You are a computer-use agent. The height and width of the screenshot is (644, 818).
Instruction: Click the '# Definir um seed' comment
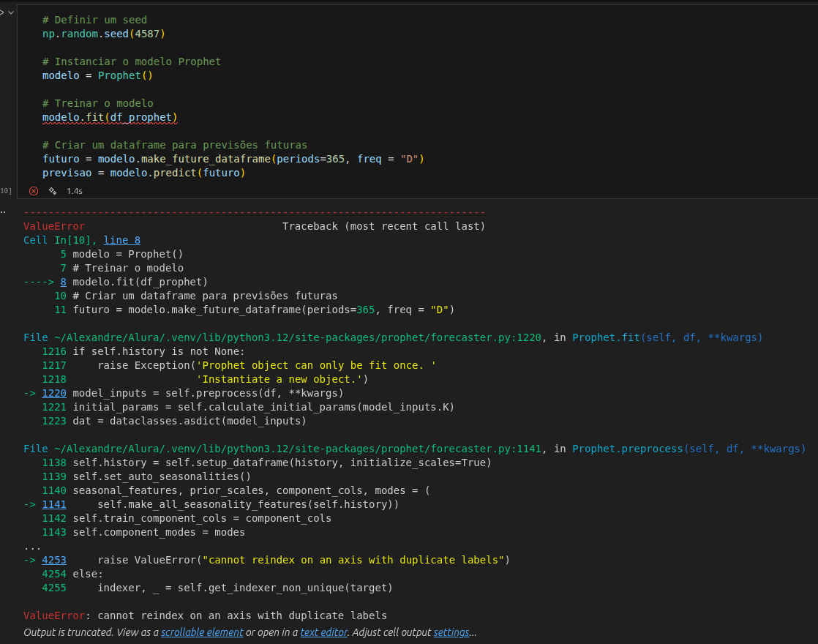(x=94, y=20)
